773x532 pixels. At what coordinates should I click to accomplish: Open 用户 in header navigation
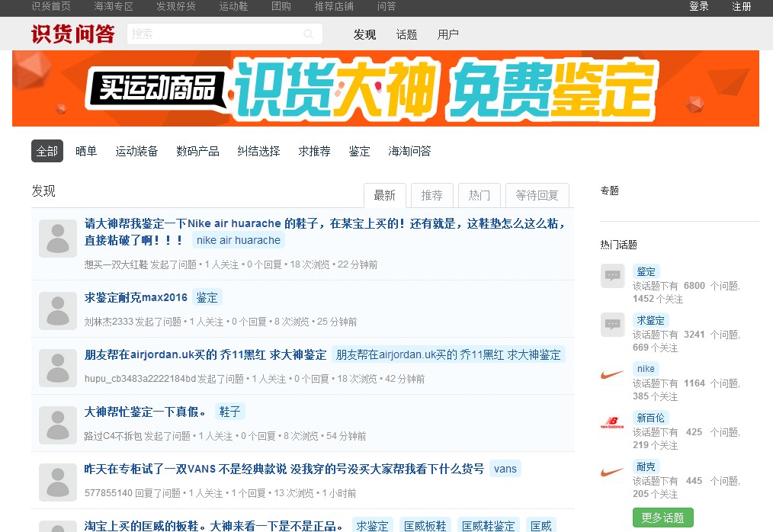(448, 34)
